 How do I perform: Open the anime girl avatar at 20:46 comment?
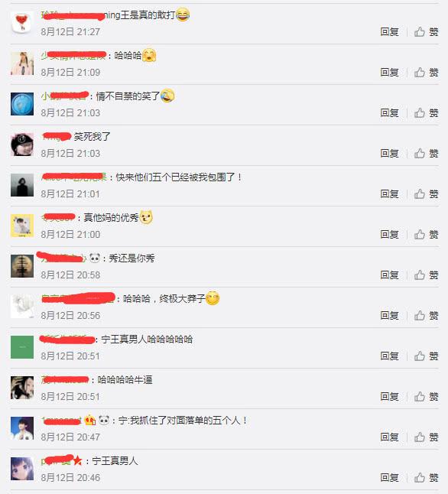22,469
